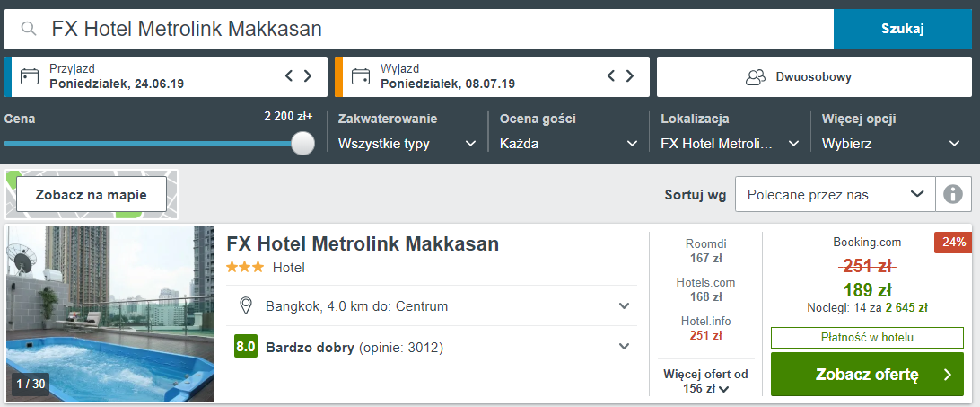Screen dimensions: 980x407
Task: Open the check-out calendar icon
Action: (361, 77)
